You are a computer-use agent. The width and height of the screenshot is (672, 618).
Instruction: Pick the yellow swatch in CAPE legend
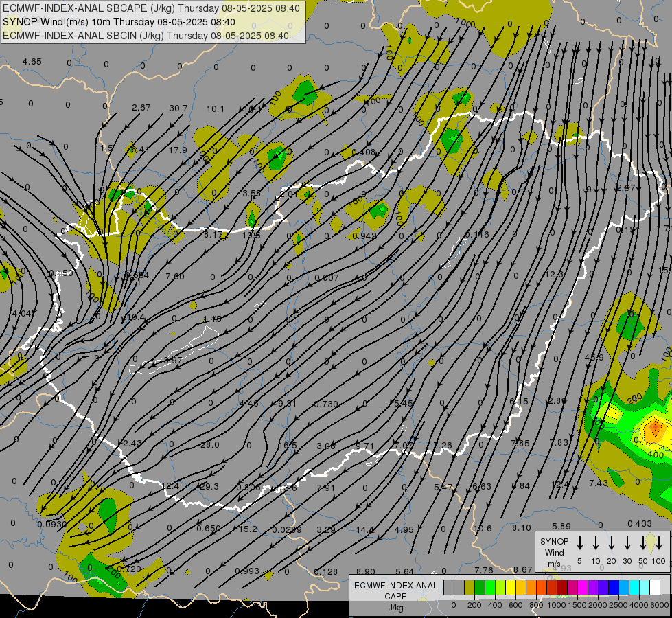511,588
